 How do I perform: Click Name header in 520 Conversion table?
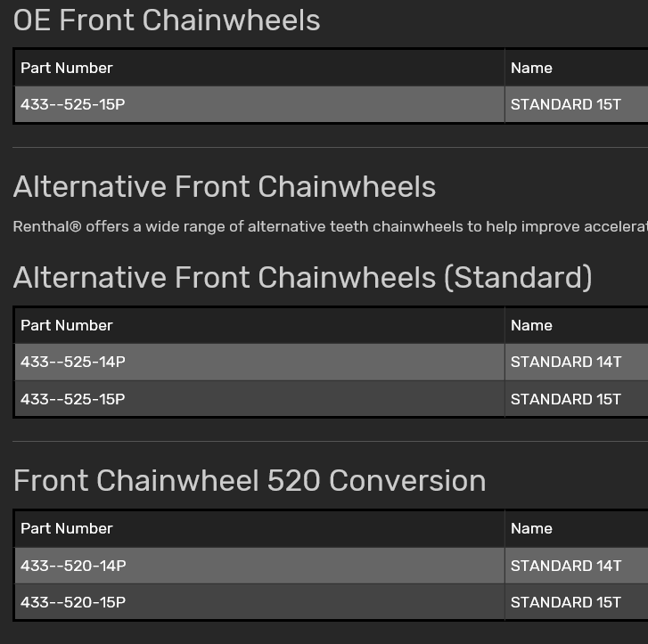(x=531, y=529)
